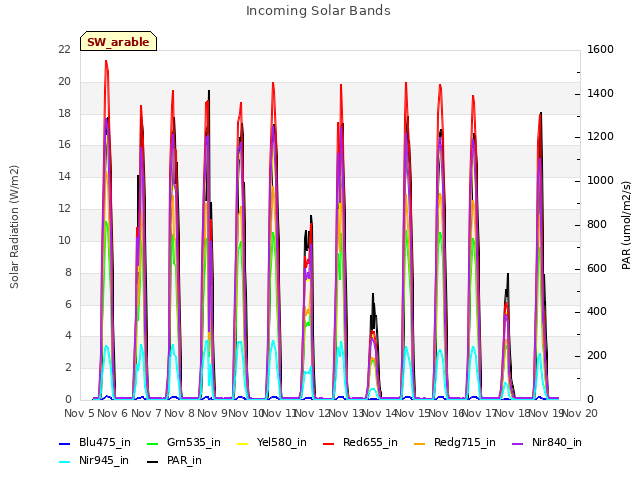Click the Nov 5 x-axis tick label
This screenshot has height=480, width=640.
coord(80,413)
